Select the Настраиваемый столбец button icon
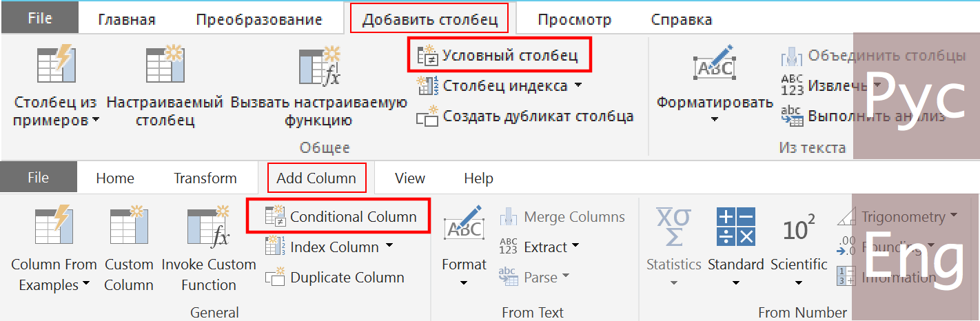Screen dimensions: 980x321 (165, 64)
